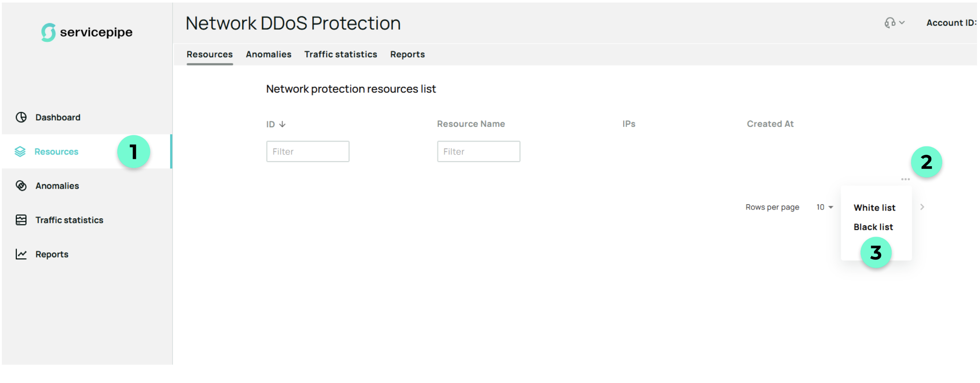Click the Traffic statistics sidebar icon
The image size is (980, 383).
pos(21,220)
